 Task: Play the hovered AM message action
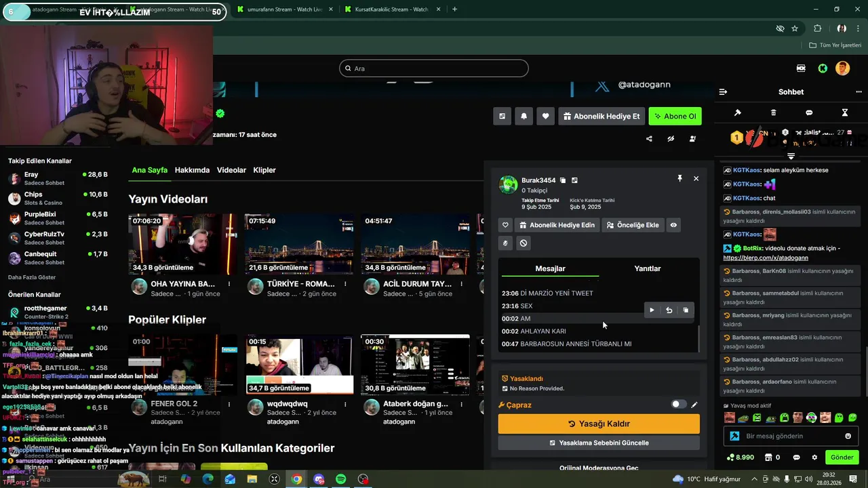652,310
